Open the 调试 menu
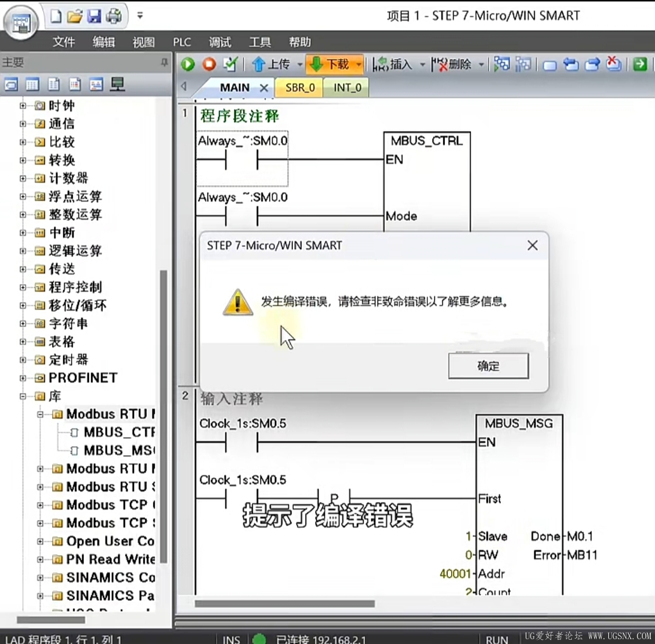This screenshot has width=655, height=644. pos(220,42)
